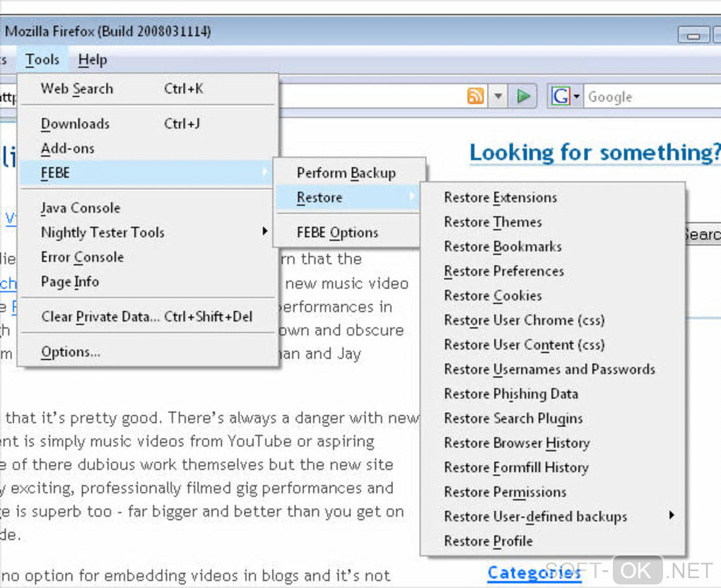Select Restore Usernames and Passwords

pos(553,369)
